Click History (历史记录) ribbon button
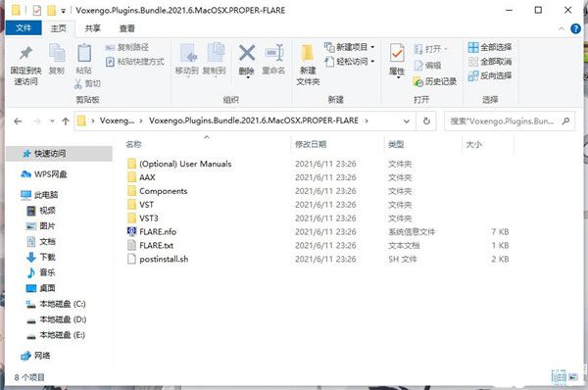Image resolution: width=588 pixels, height=390 pixels. point(434,81)
